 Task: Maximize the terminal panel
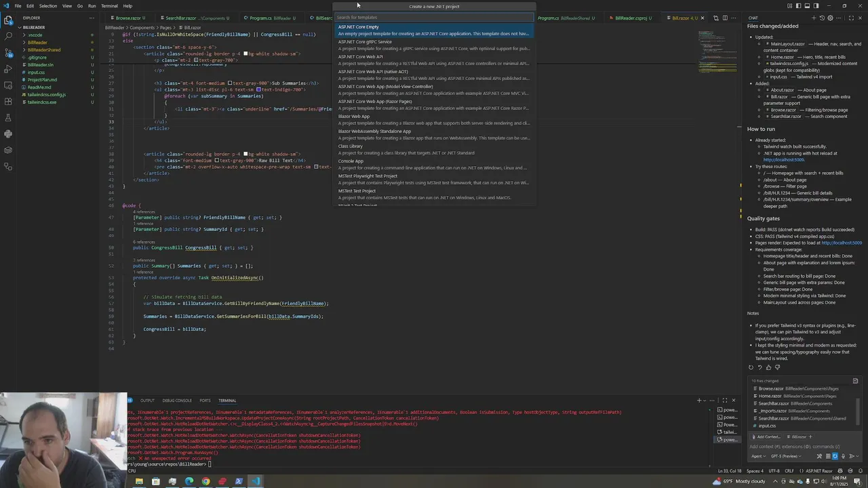pos(724,401)
